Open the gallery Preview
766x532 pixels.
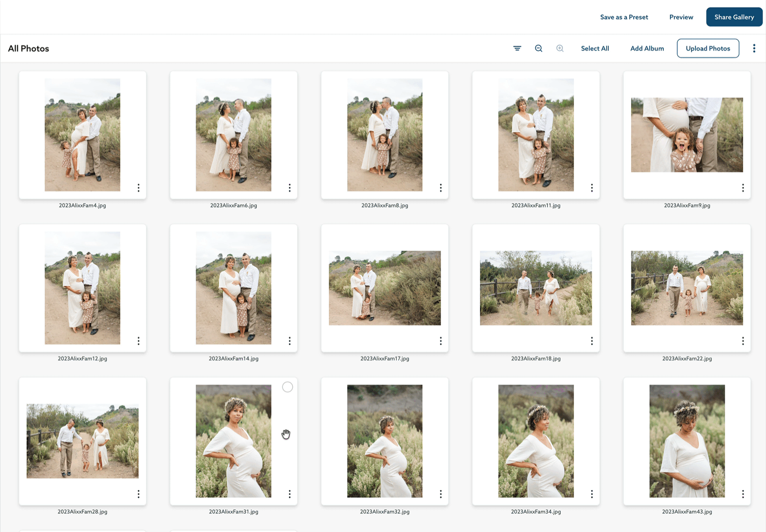pos(681,17)
